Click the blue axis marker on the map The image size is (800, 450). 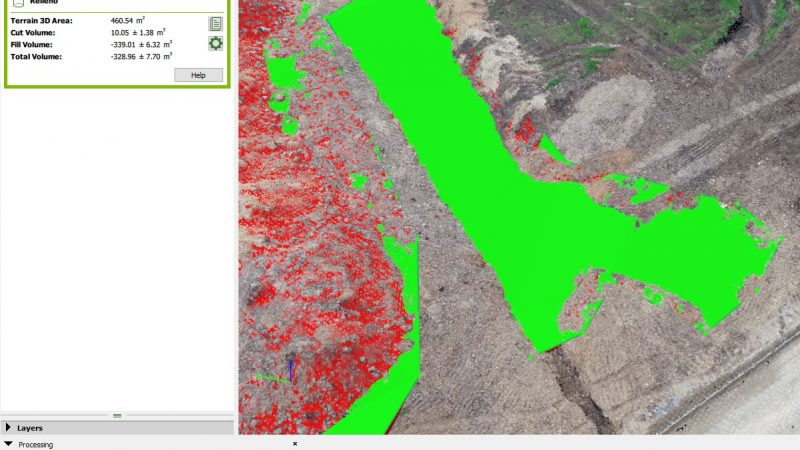290,369
